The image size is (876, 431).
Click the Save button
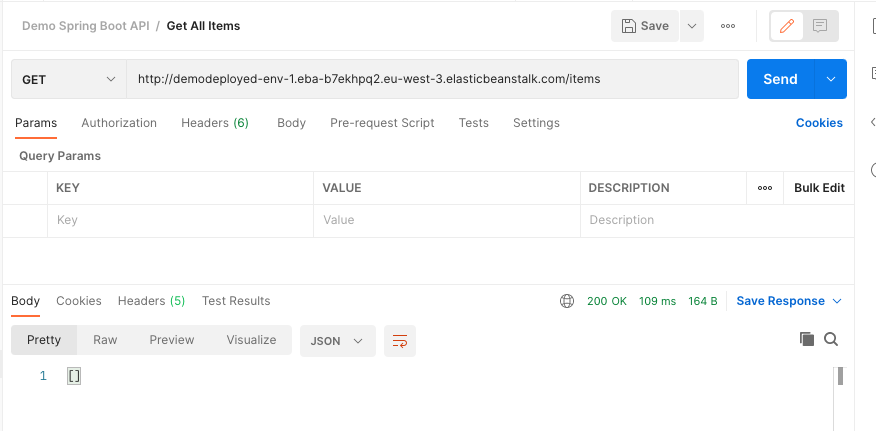(645, 26)
